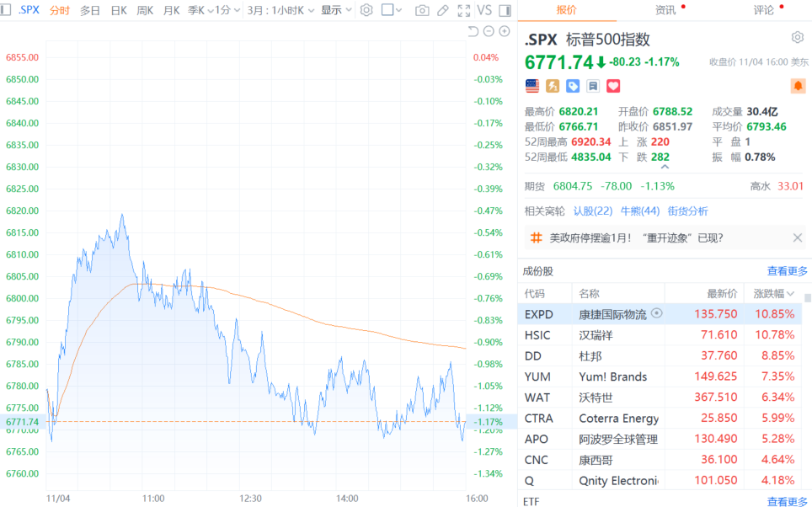Switch to 月K monthly candlestick
812x507 pixels.
[171, 10]
